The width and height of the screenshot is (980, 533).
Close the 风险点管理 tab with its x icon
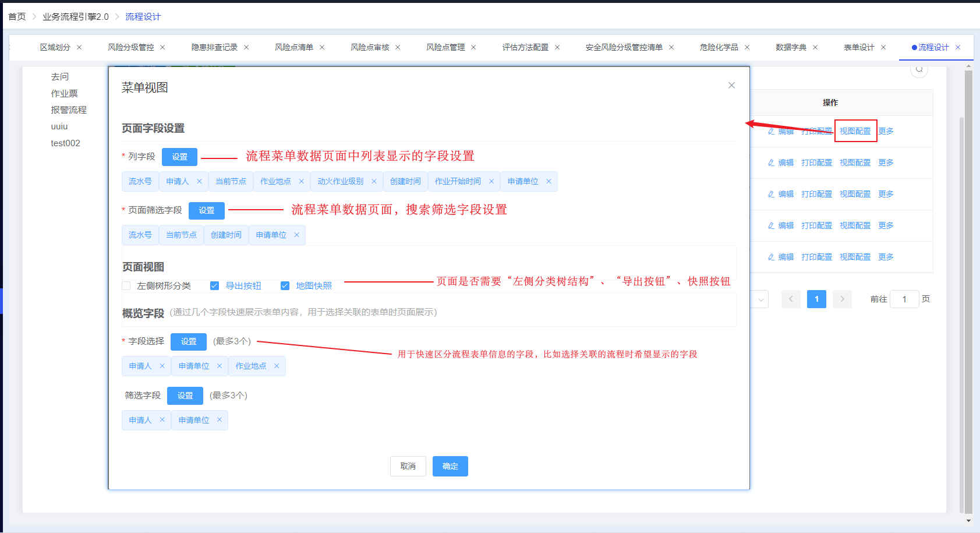[473, 47]
